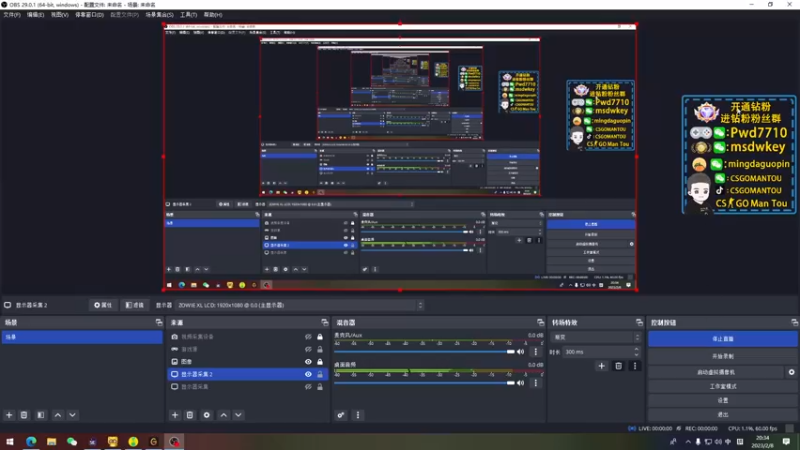800x450 pixels.
Task: Show the bottom display capture source
Action: click(308, 387)
